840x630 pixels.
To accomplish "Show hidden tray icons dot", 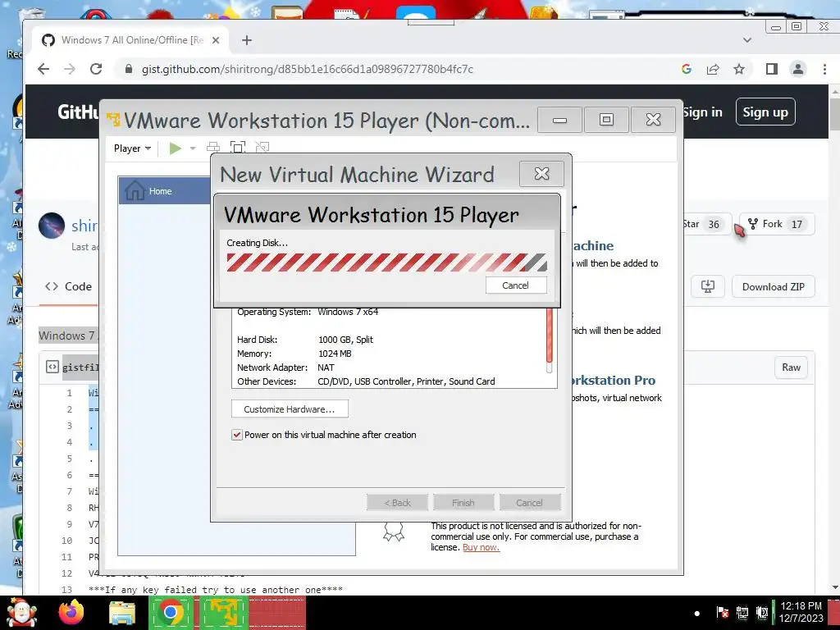I will (x=696, y=614).
